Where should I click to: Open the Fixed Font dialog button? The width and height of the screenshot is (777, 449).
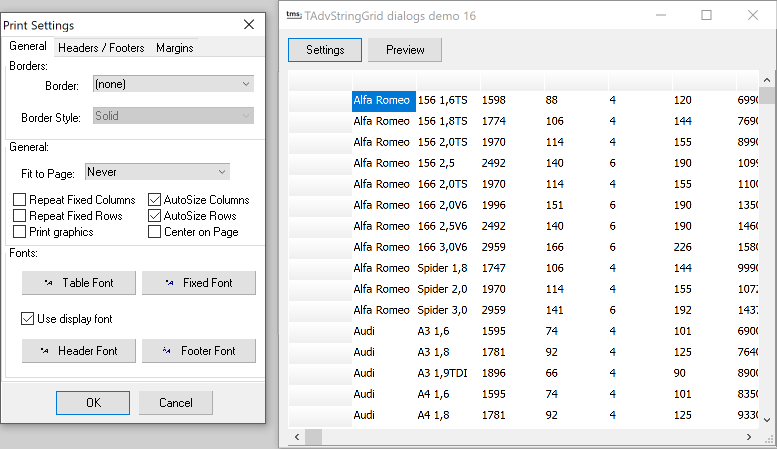point(198,283)
